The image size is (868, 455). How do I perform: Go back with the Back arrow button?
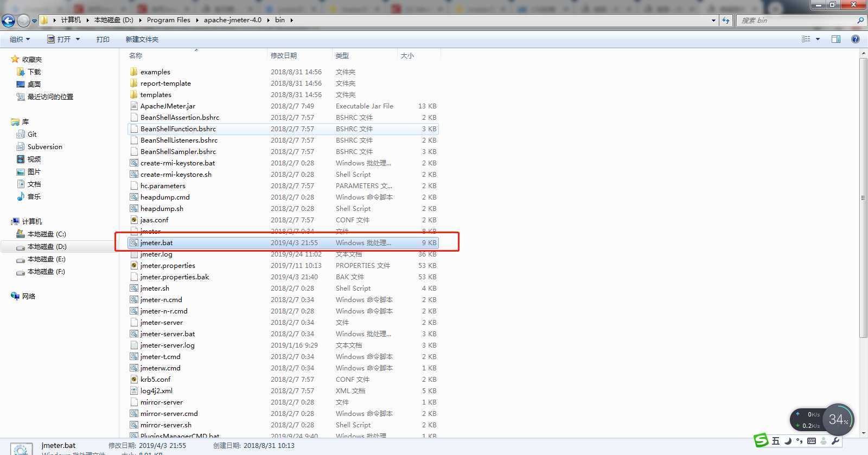click(x=8, y=21)
